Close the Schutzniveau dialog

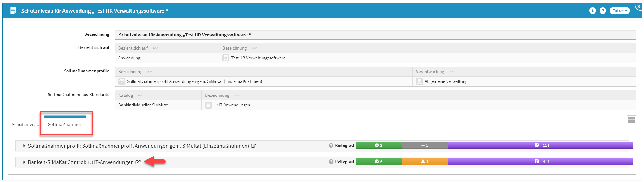639,6
